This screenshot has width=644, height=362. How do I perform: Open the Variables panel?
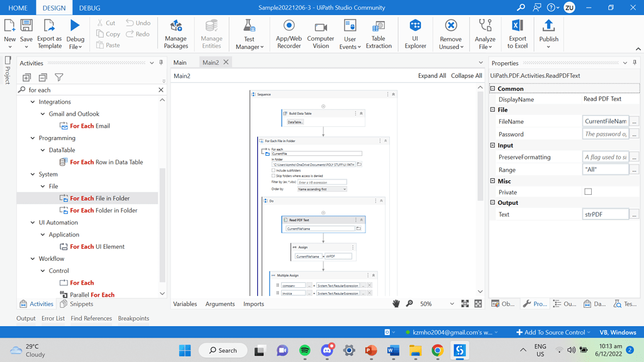coord(185,304)
